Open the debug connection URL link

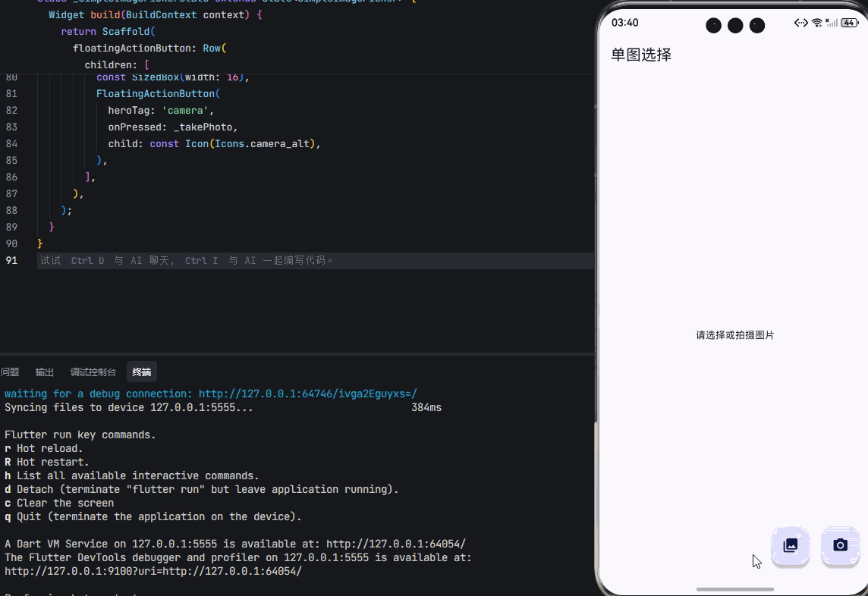pyautogui.click(x=308, y=394)
